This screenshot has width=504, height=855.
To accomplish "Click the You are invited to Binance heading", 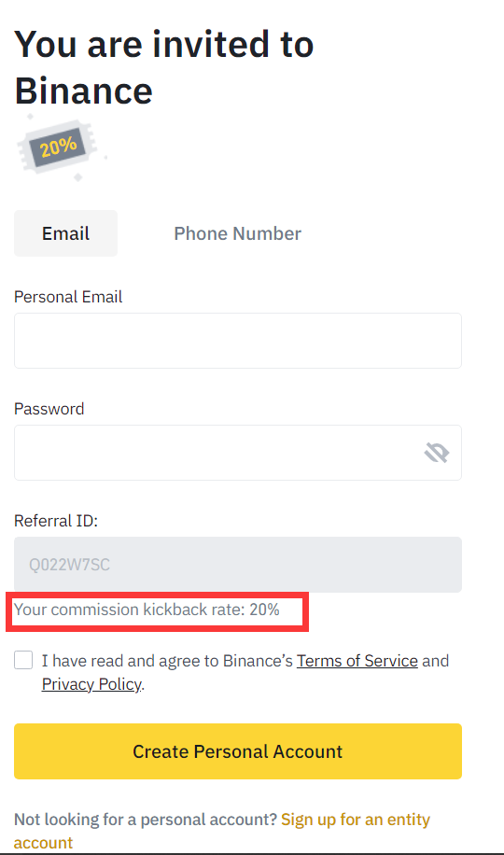I will tap(163, 67).
